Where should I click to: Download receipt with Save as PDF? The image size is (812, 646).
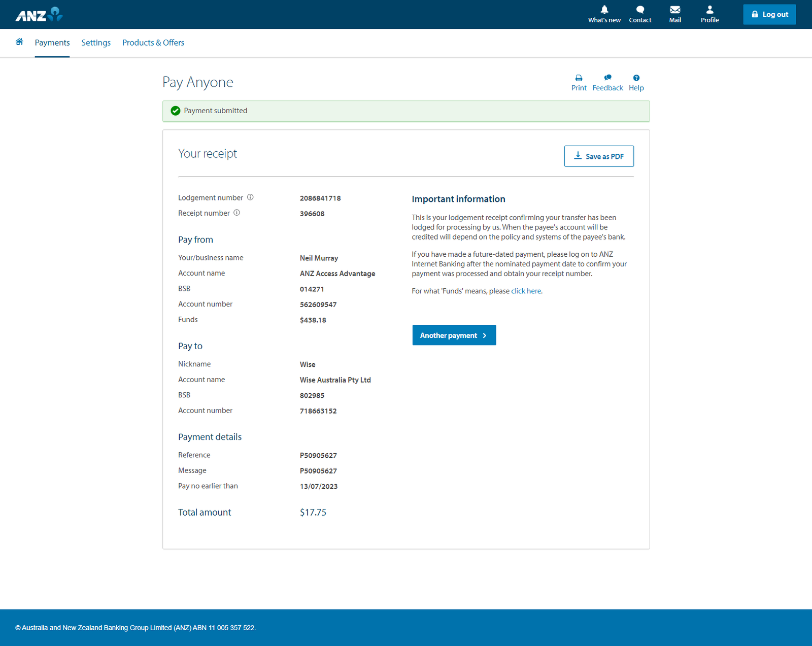599,156
